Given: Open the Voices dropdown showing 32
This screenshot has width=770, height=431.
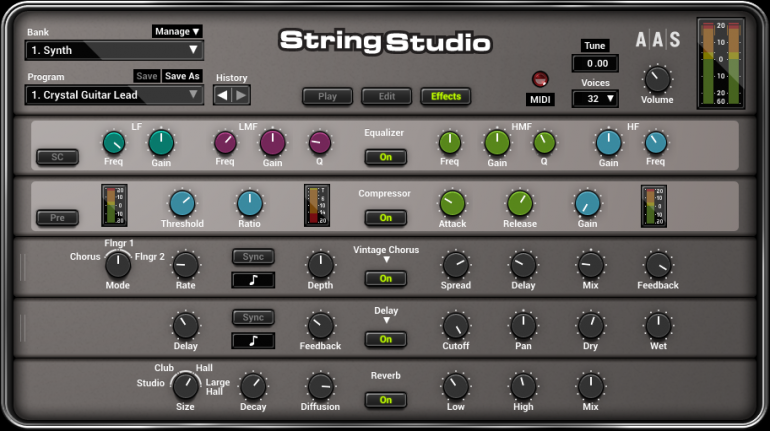Looking at the screenshot, I should click(x=595, y=99).
